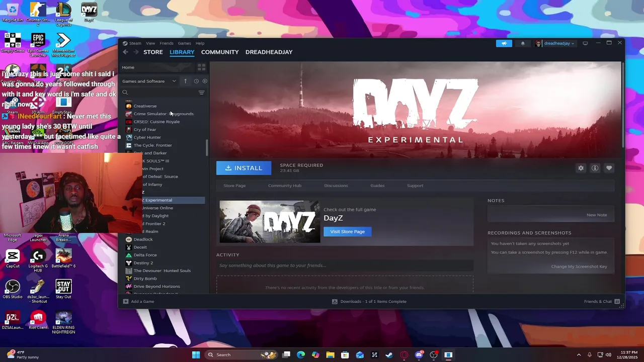Open the Windows Start menu
This screenshot has width=644, height=362.
click(196, 355)
